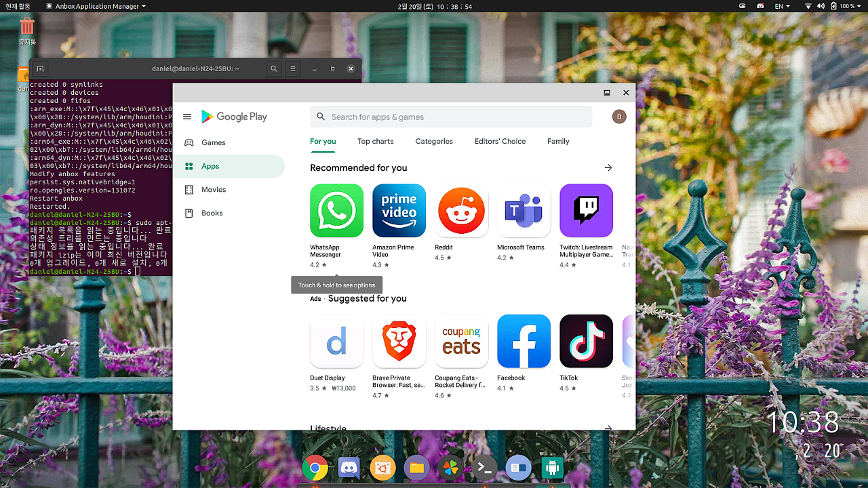Launch Chrome from the dock
The width and height of the screenshot is (868, 488).
(315, 468)
